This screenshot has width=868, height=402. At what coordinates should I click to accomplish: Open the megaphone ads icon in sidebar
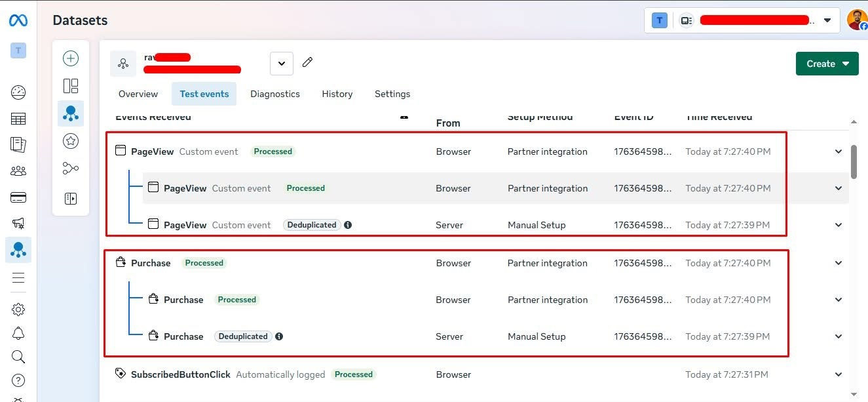tap(18, 224)
